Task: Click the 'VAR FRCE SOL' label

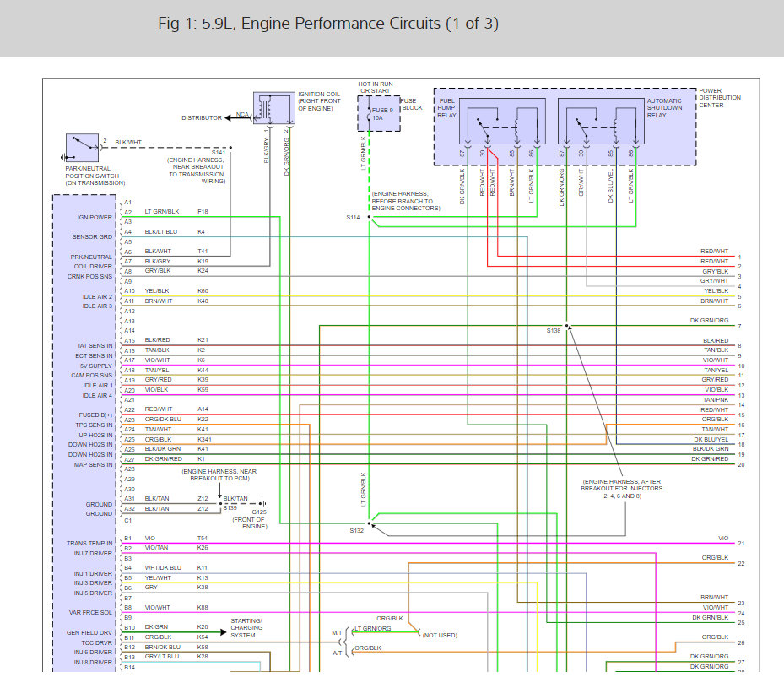Action: tap(90, 613)
